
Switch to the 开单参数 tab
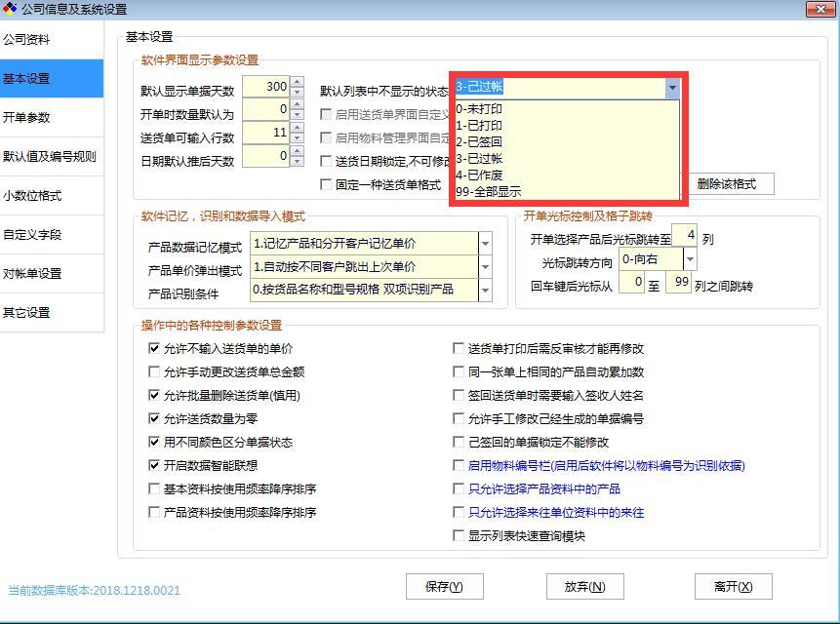[52, 117]
